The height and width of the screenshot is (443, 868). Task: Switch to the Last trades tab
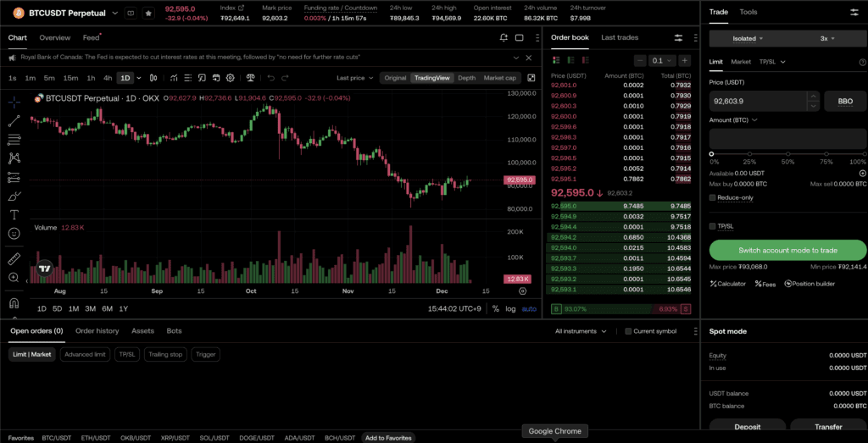pos(620,38)
